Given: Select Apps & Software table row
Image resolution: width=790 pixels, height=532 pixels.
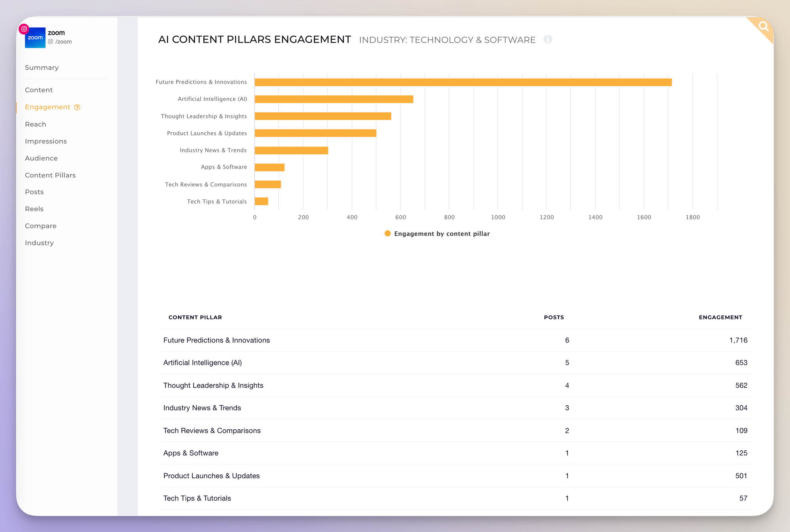Looking at the screenshot, I should pos(455,453).
